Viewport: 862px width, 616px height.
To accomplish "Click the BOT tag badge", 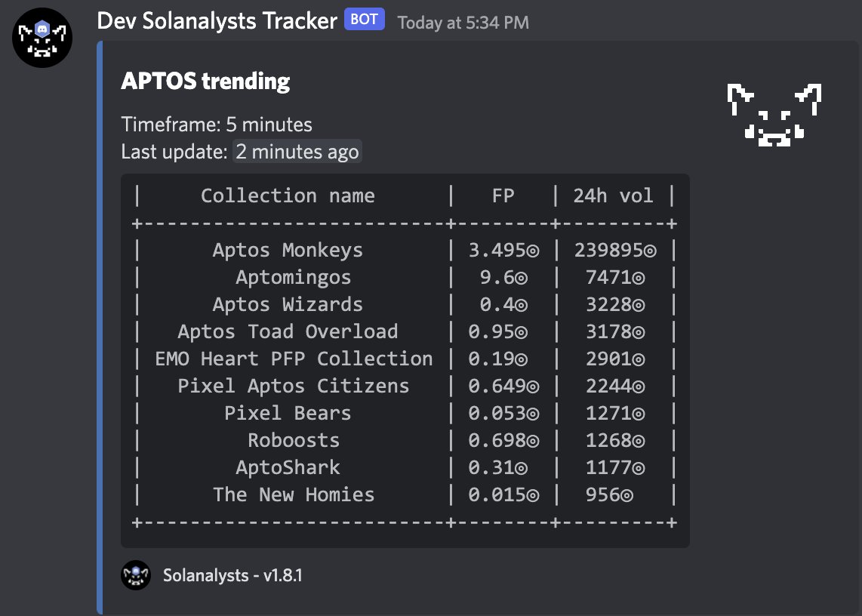I will [364, 20].
